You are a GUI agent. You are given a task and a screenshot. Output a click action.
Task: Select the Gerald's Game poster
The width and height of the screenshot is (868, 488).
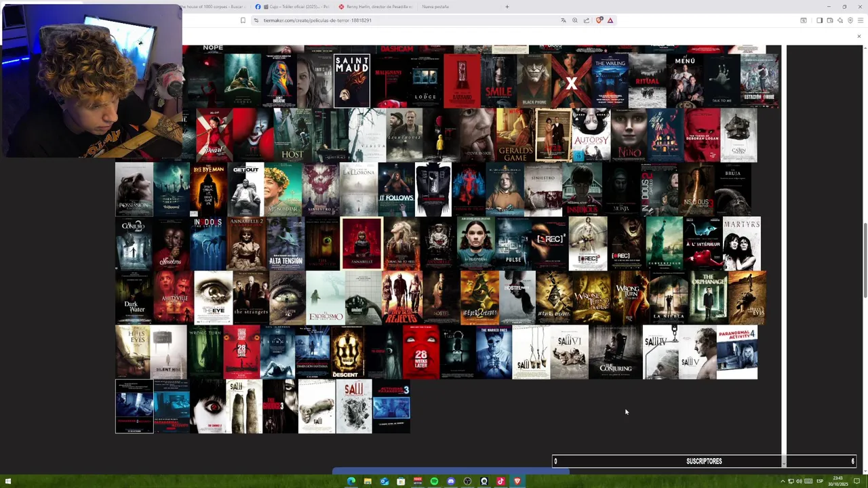[x=515, y=135]
